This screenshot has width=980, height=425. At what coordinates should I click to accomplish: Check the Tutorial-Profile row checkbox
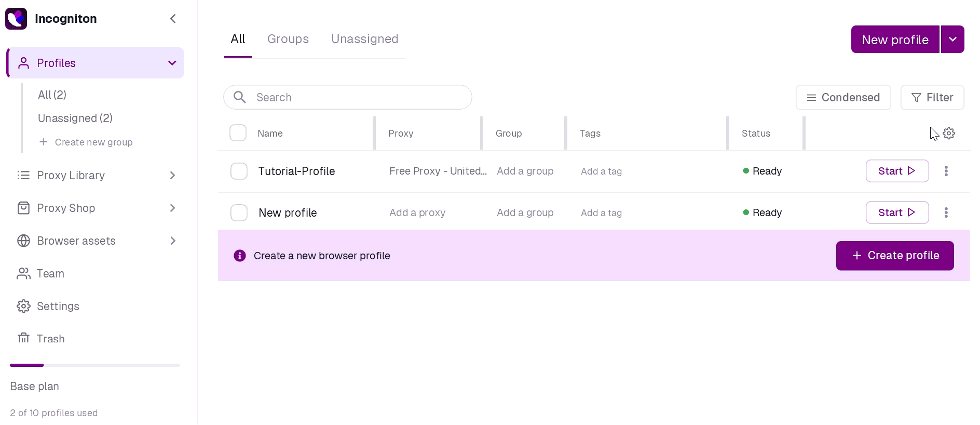[x=239, y=171]
